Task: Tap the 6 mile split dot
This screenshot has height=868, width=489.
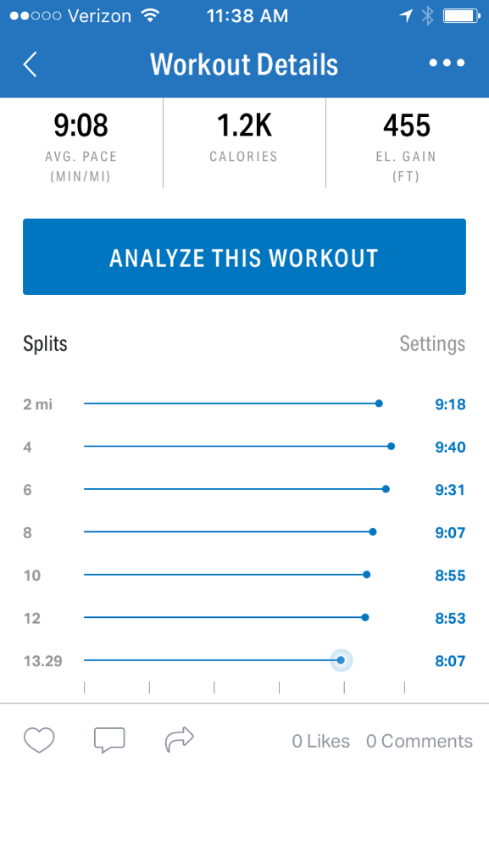Action: point(386,489)
